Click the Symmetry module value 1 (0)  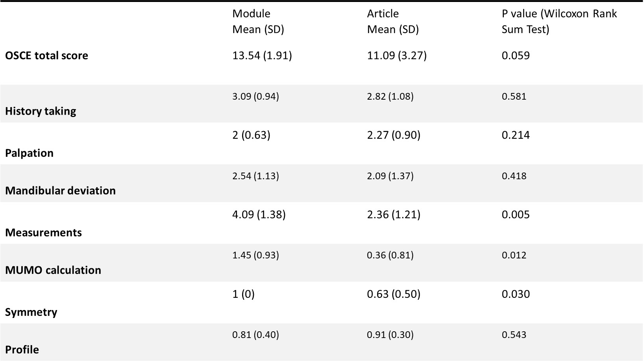[x=243, y=294]
